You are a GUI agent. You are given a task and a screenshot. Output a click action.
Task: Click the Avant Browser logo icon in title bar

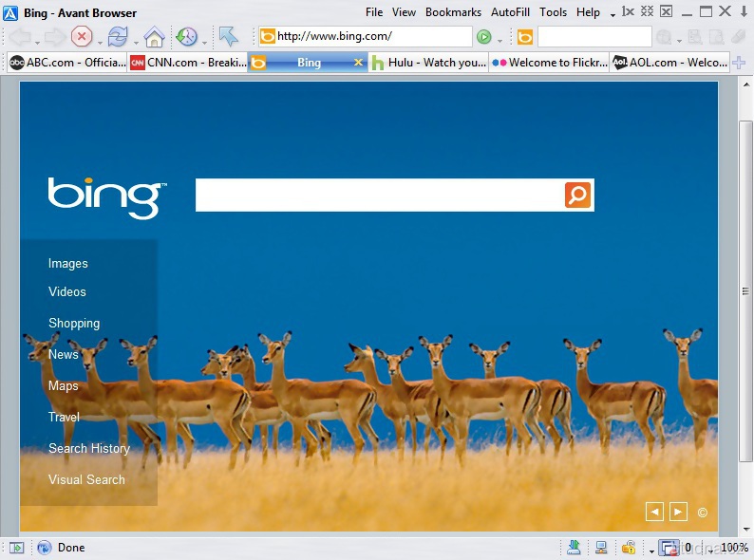pyautogui.click(x=10, y=12)
